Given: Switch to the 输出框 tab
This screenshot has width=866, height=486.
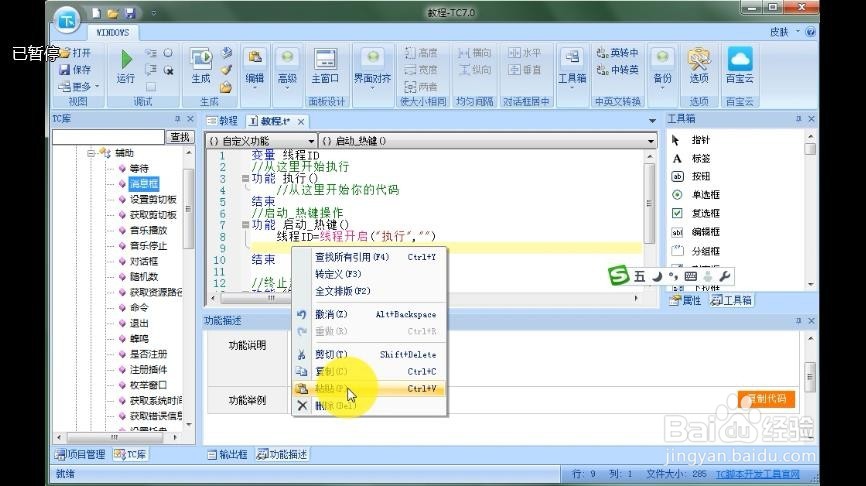Looking at the screenshot, I should click(227, 455).
